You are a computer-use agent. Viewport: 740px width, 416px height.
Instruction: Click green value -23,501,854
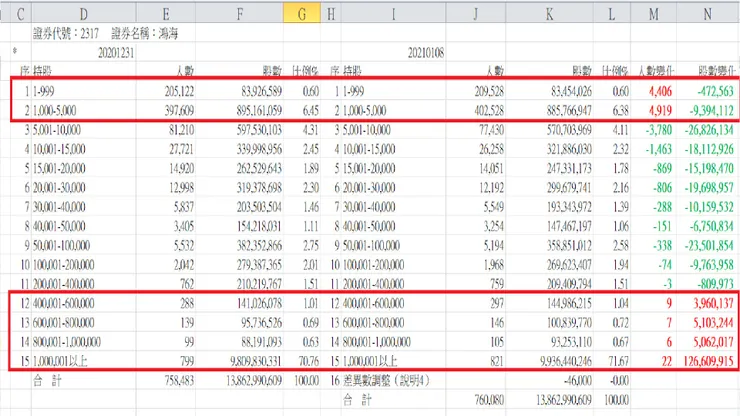709,246
